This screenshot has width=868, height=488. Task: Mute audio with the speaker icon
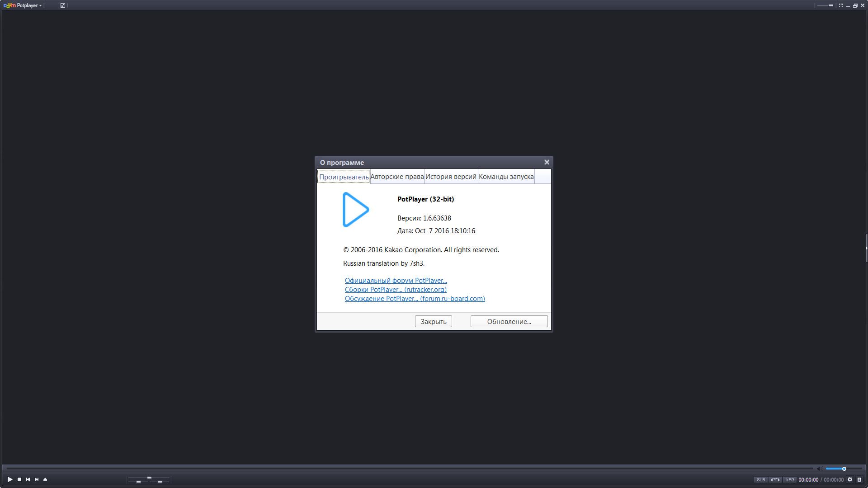819,469
